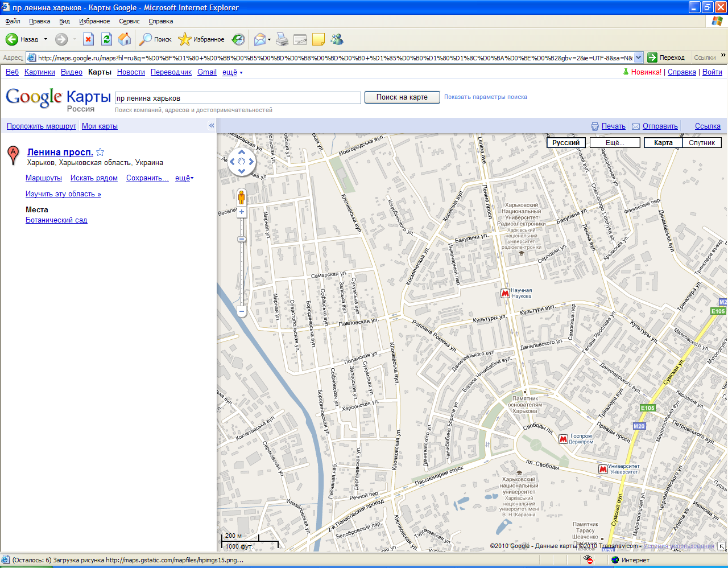Switch map to Карта view
The width and height of the screenshot is (728, 568).
[x=663, y=143]
